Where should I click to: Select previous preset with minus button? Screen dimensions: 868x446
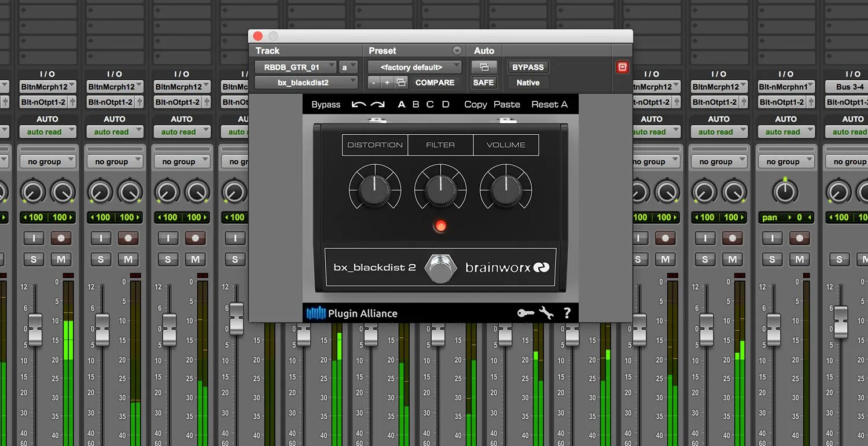click(x=374, y=83)
